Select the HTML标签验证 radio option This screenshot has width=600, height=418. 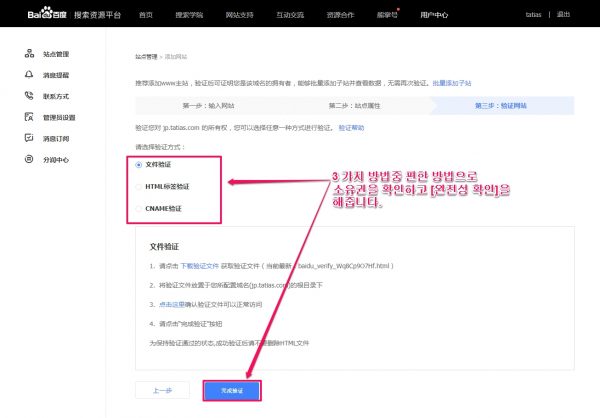[x=139, y=187]
